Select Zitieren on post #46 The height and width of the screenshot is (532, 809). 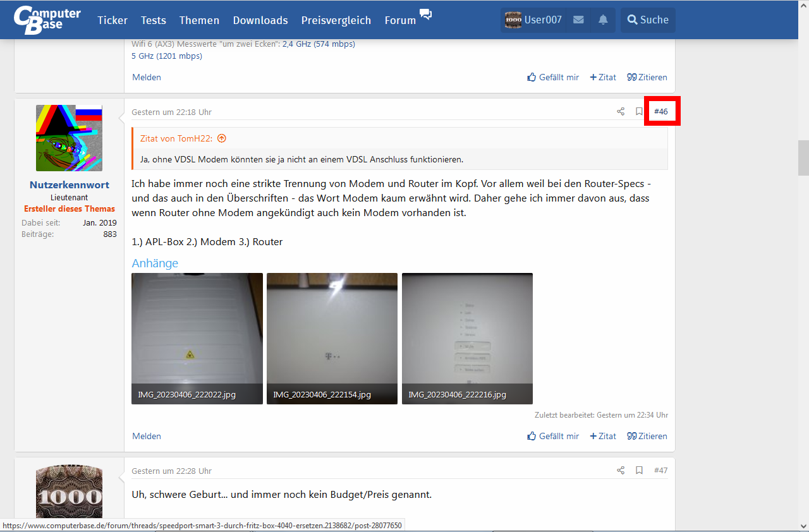(647, 436)
